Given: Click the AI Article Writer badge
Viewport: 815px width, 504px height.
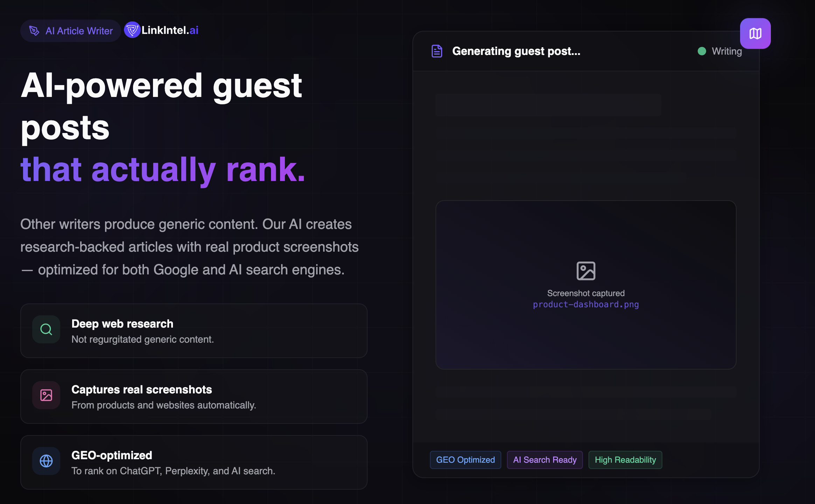Looking at the screenshot, I should click(71, 31).
